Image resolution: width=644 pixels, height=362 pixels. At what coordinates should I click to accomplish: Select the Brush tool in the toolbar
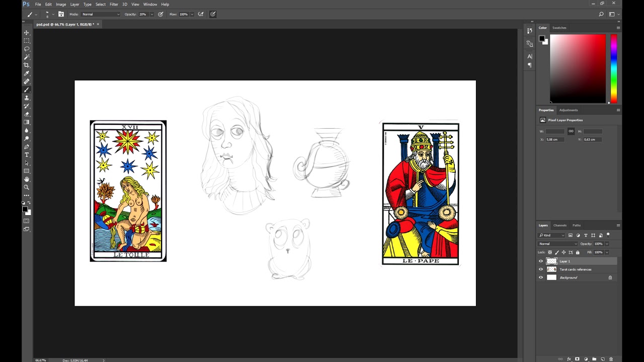[27, 90]
